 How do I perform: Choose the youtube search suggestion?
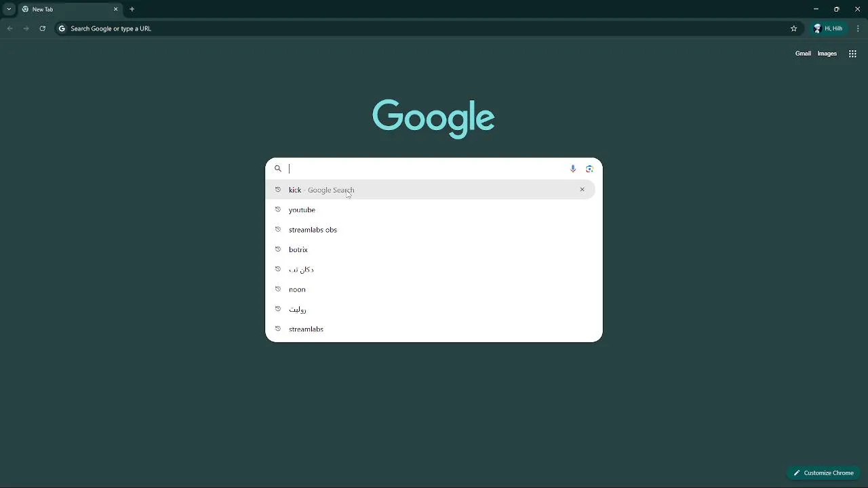[430, 209]
